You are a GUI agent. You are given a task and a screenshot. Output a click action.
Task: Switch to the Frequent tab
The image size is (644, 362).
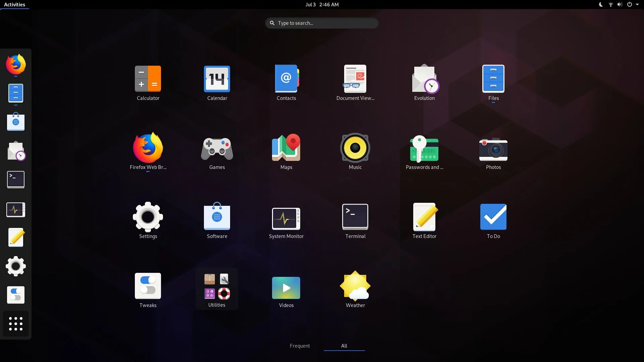pyautogui.click(x=300, y=346)
